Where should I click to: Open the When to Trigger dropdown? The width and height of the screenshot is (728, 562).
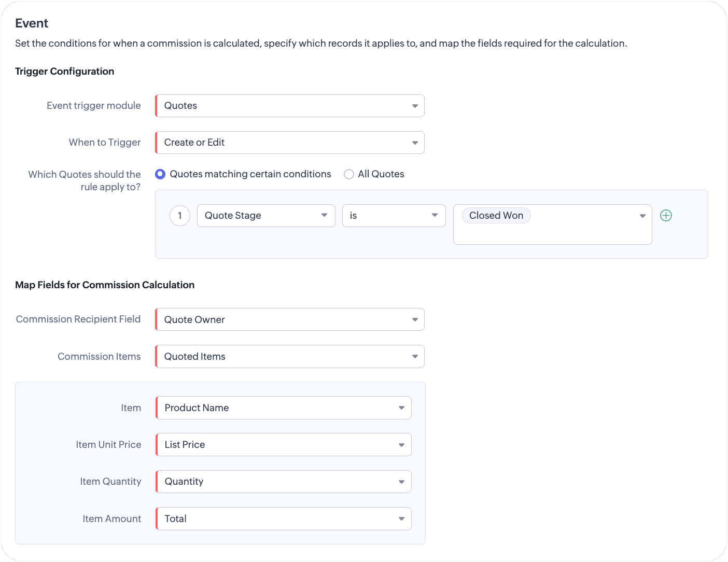pos(290,143)
